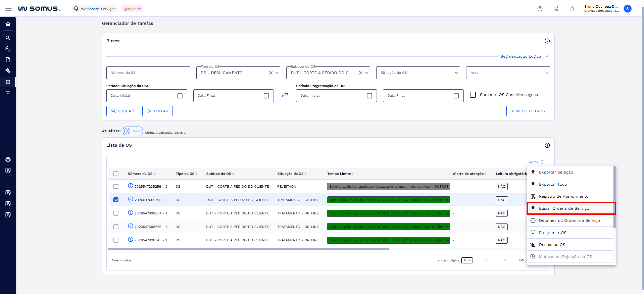Image resolution: width=644 pixels, height=294 pixels.
Task: Open the hamburger menu icon
Action: click(x=9, y=9)
